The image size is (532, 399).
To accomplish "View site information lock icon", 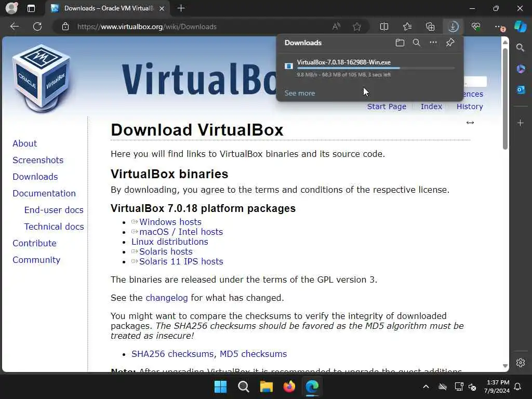I will (x=65, y=26).
